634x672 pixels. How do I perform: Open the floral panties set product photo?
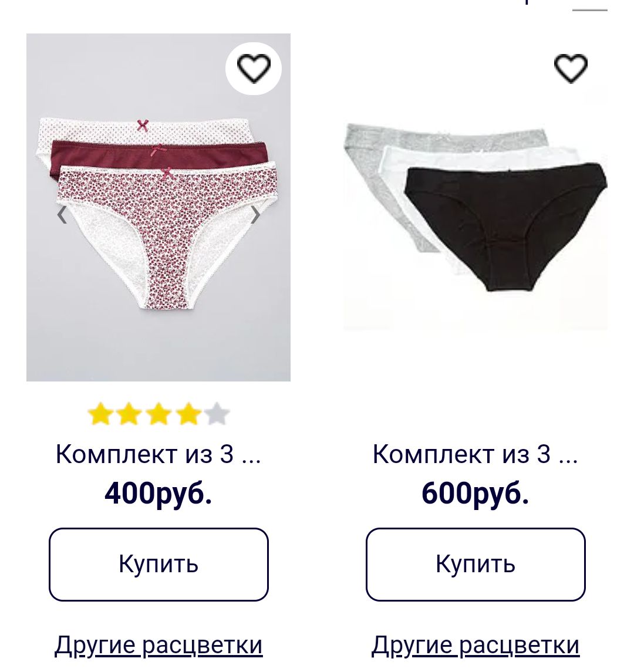point(158,207)
